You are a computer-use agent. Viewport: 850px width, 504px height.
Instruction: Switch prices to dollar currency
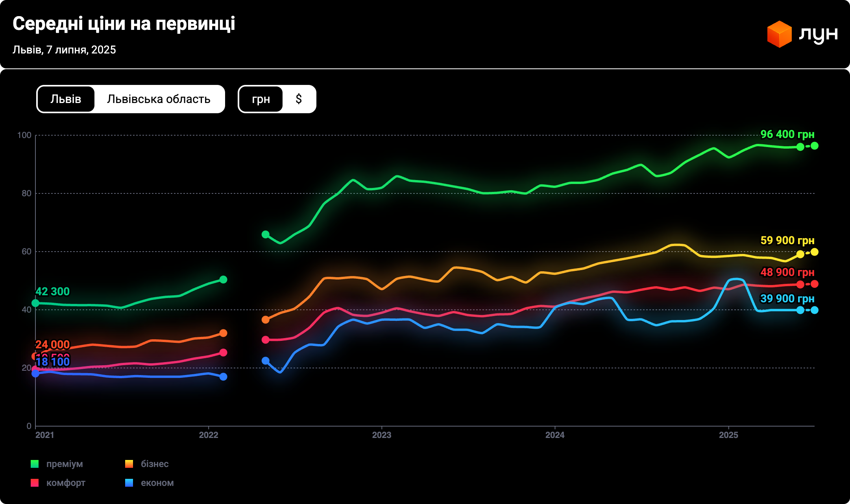(299, 99)
